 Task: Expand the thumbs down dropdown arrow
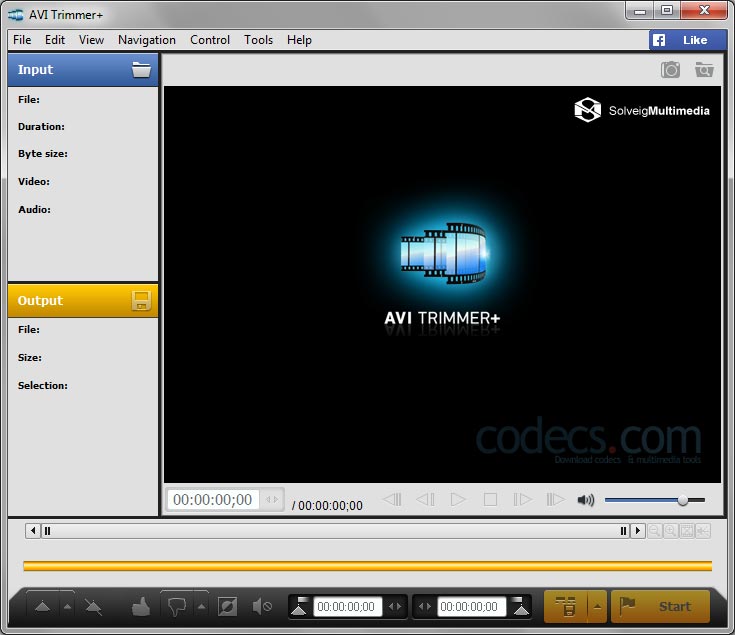[202, 607]
